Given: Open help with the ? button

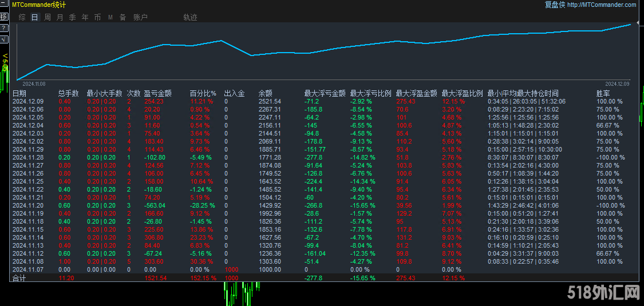Looking at the screenshot, I should point(3,28).
